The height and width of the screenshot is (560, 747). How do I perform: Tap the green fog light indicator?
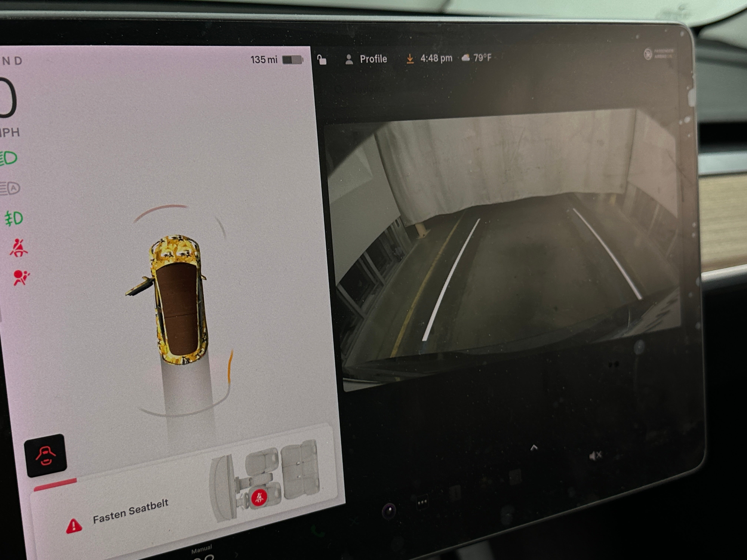click(14, 218)
